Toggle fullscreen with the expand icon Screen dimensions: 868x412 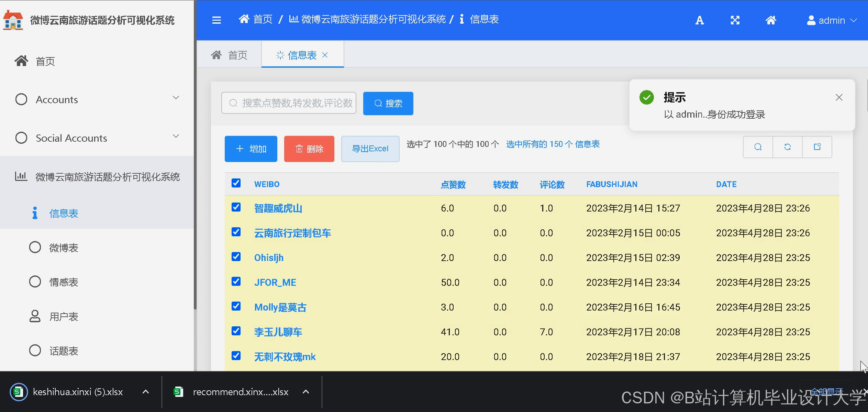tap(735, 20)
